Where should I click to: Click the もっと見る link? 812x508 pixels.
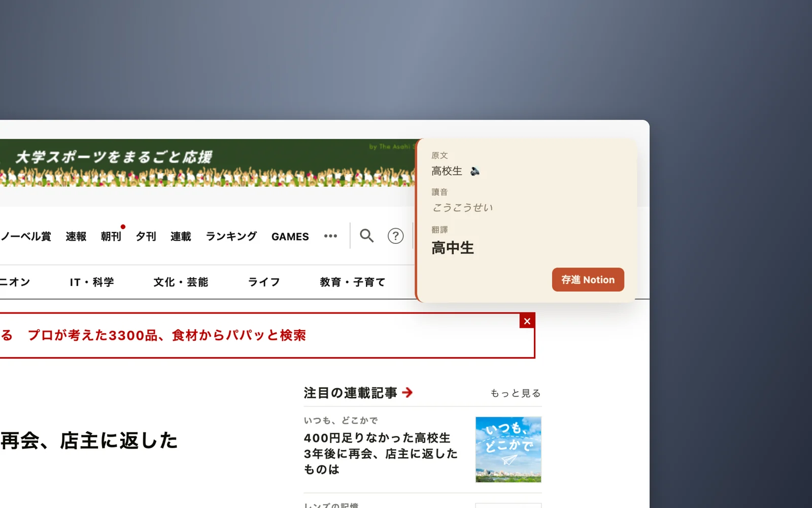click(x=516, y=393)
